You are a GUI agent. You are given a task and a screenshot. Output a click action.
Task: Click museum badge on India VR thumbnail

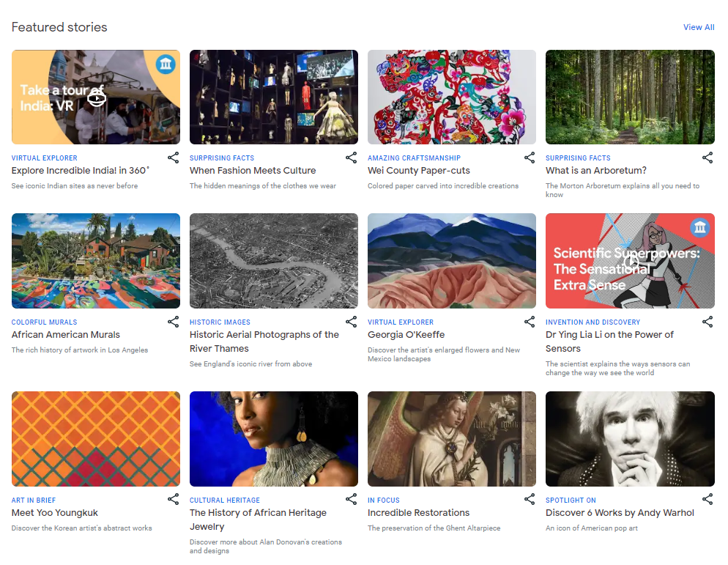point(166,64)
